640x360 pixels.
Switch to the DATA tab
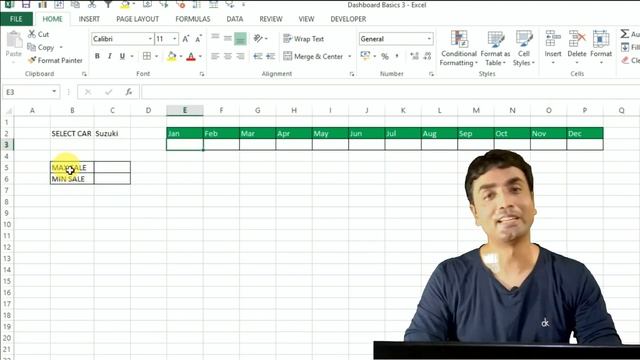pos(235,19)
